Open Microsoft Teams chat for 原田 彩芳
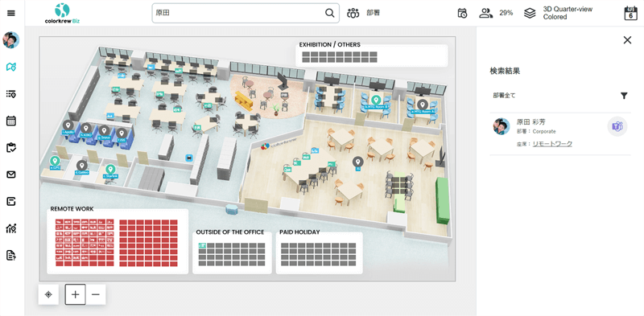644x316 pixels. coord(617,127)
